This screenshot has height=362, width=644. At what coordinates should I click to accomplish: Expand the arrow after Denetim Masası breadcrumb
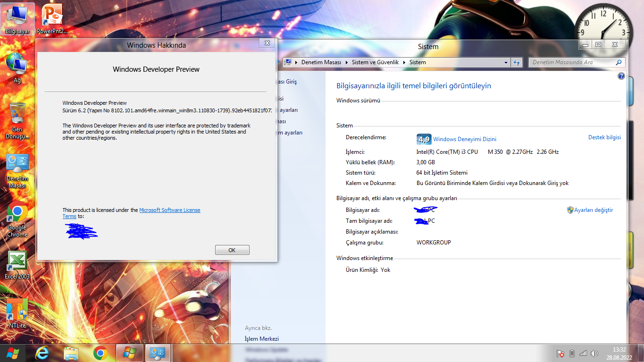[x=347, y=62]
